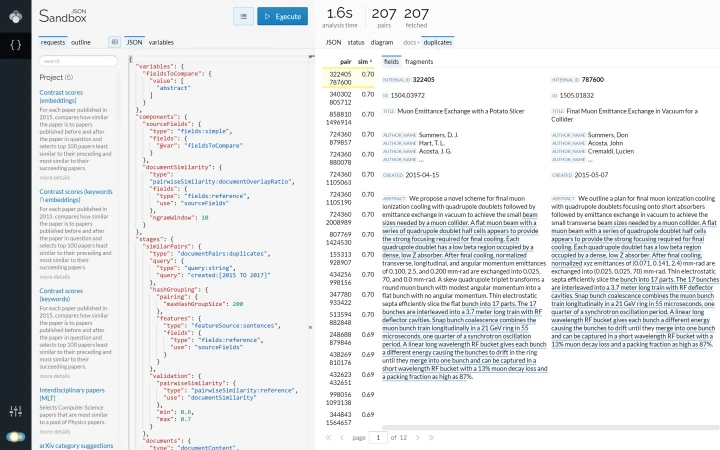The width and height of the screenshot is (720, 450).
Task: Select pair row 858810 / 1496914
Action: click(349, 118)
